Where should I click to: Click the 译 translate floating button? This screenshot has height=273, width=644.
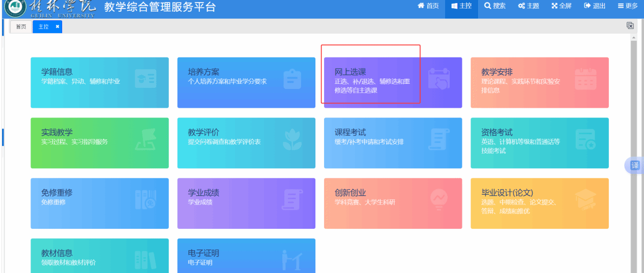coord(634,166)
